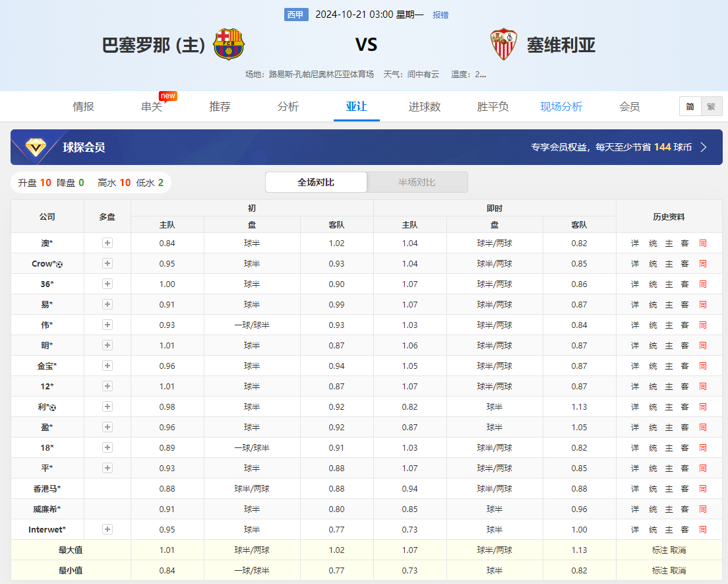Toggle language to 繁 traditional Chinese
728x584 pixels.
click(x=712, y=106)
